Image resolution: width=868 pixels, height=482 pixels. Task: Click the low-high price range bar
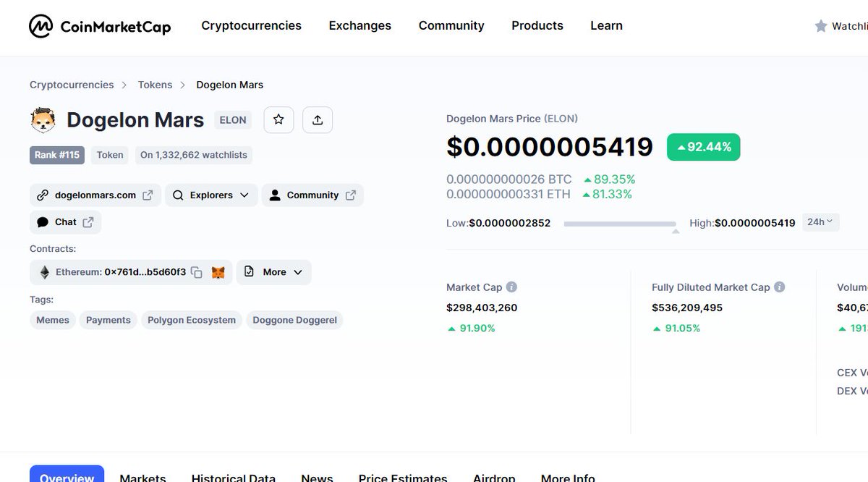[x=620, y=224]
